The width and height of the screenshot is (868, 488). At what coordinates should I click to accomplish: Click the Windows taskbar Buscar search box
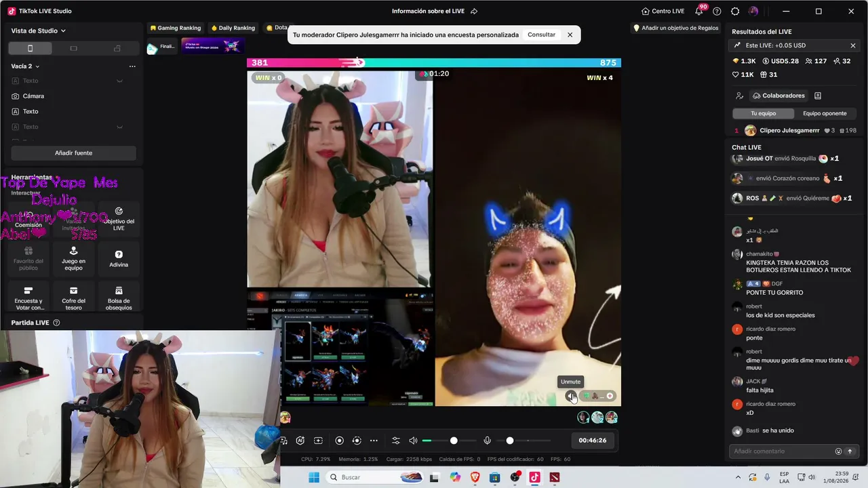(x=374, y=477)
